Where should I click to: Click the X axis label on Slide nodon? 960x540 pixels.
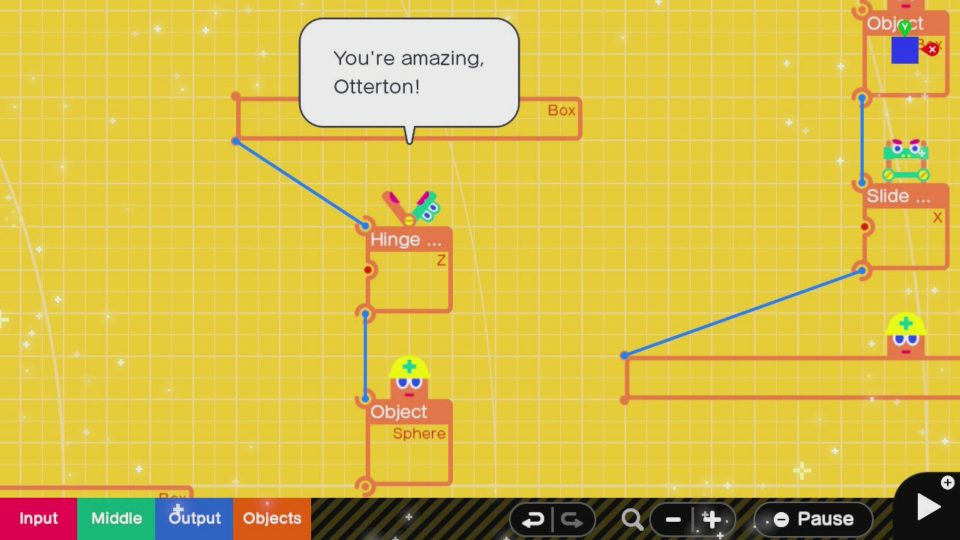937,217
